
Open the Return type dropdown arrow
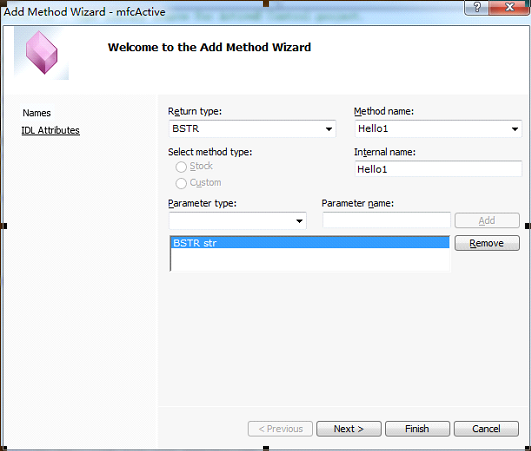pyautogui.click(x=328, y=129)
